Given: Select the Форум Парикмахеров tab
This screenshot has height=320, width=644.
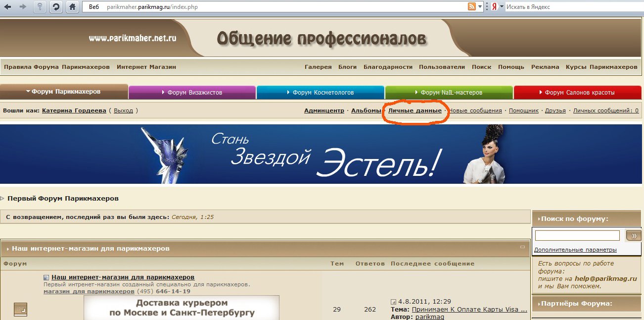Looking at the screenshot, I should 64,92.
